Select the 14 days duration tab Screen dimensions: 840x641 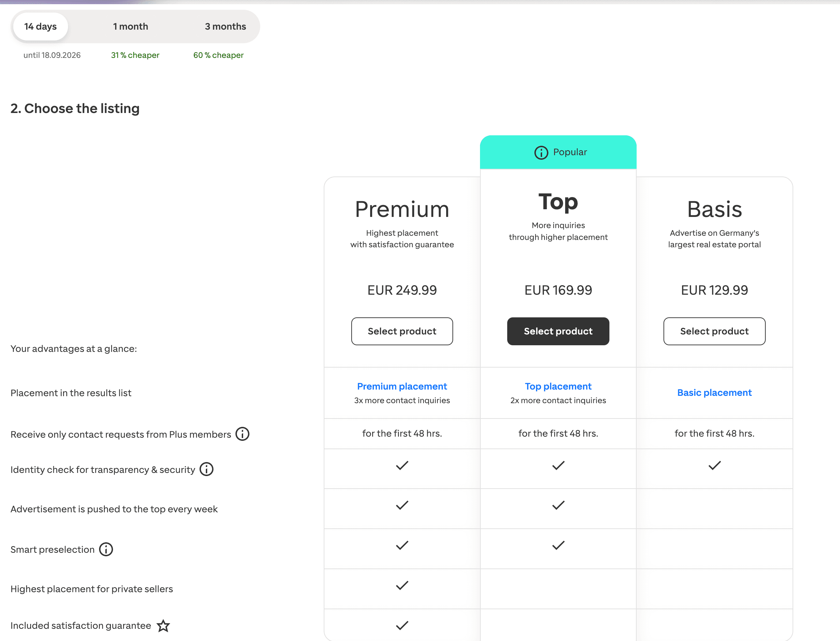pos(40,26)
